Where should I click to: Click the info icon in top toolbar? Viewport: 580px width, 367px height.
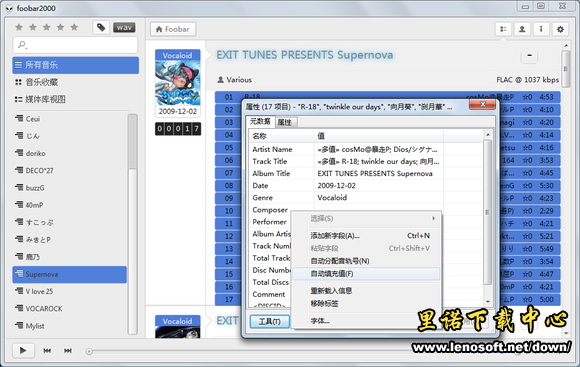[x=541, y=29]
